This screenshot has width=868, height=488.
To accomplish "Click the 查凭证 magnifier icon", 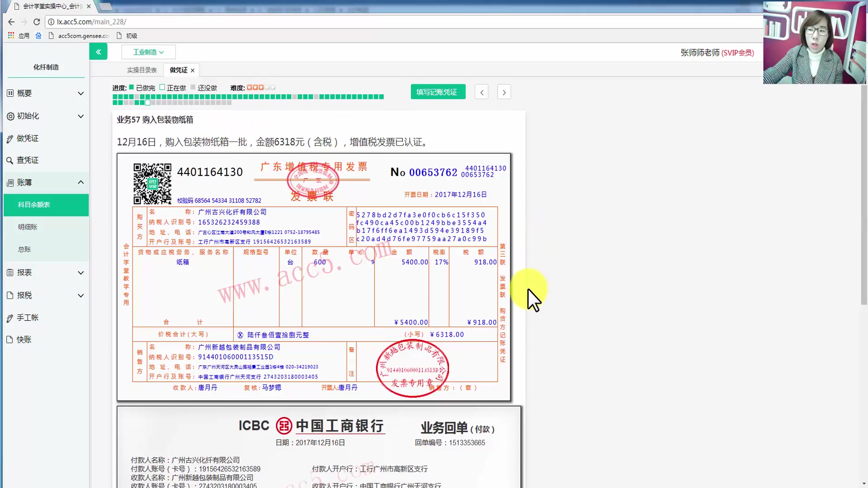I will coord(9,160).
